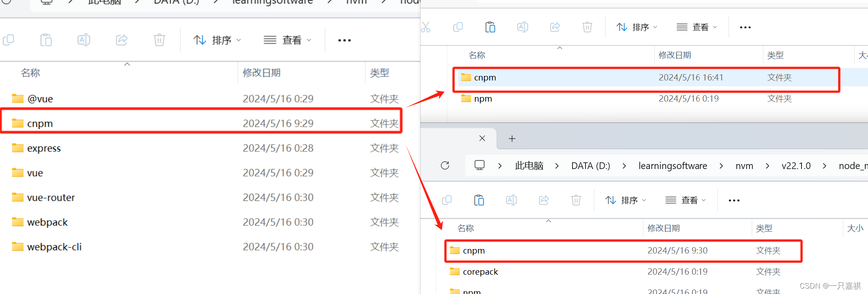This screenshot has width=868, height=294.
Task: Select the webpack-cli folder row
Action: tap(206, 247)
